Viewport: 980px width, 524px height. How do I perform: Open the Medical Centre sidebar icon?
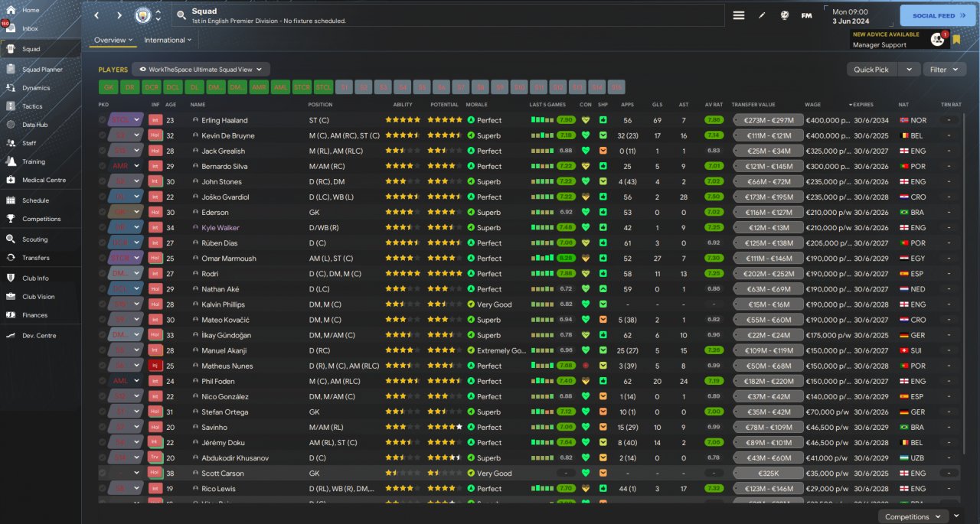[x=11, y=180]
